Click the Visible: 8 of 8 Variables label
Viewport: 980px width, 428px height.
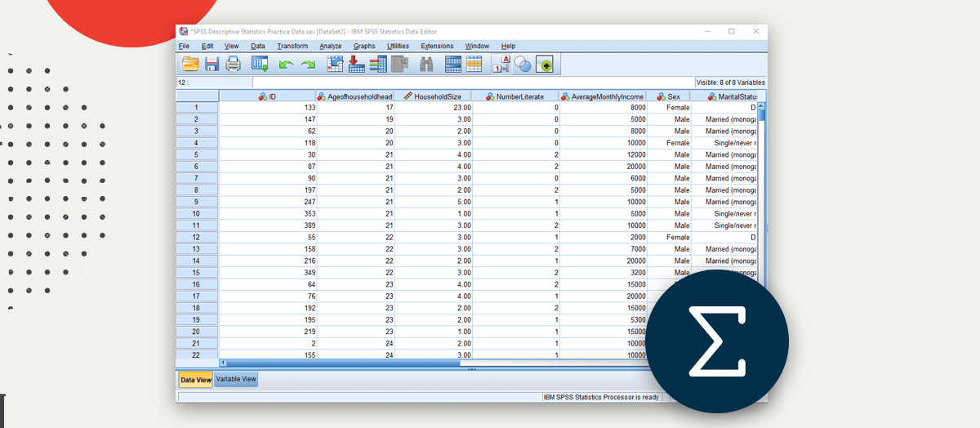[730, 82]
